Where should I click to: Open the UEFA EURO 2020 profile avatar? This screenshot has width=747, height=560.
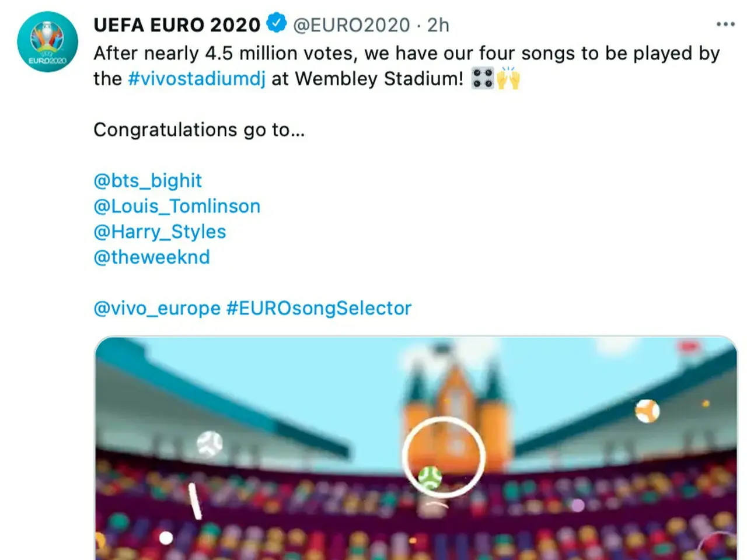47,41
